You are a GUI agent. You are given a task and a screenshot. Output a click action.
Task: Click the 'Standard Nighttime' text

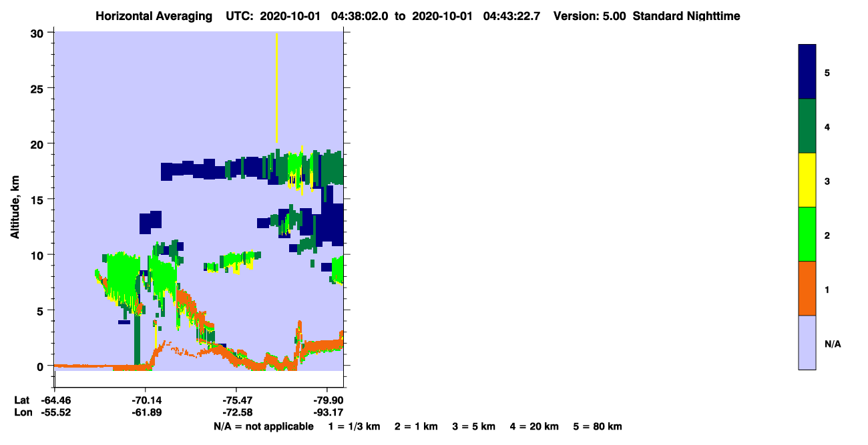(x=686, y=16)
